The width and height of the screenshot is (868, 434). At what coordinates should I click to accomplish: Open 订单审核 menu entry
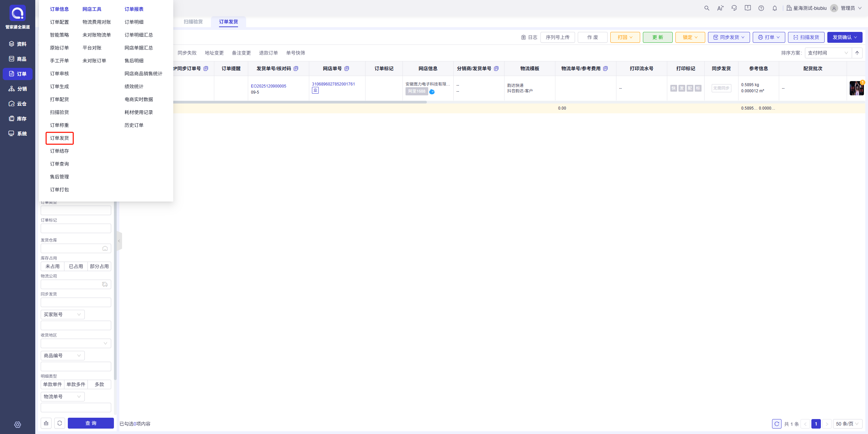(59, 74)
